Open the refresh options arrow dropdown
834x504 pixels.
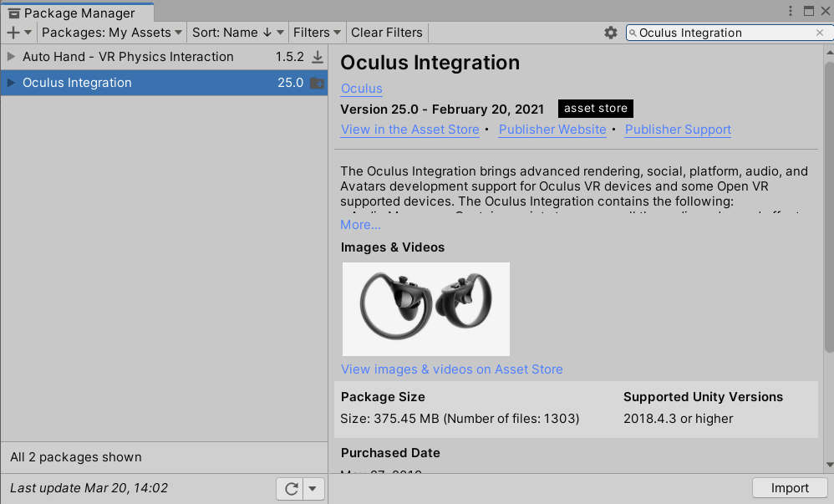click(x=313, y=488)
